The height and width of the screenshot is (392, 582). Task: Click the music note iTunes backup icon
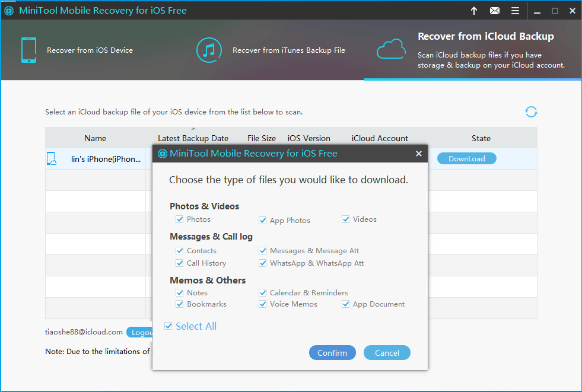209,50
